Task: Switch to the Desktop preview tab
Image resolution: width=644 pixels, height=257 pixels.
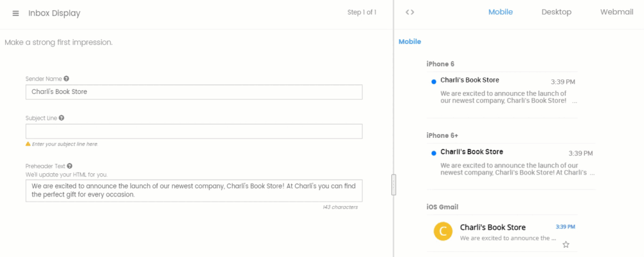Action: pyautogui.click(x=557, y=13)
